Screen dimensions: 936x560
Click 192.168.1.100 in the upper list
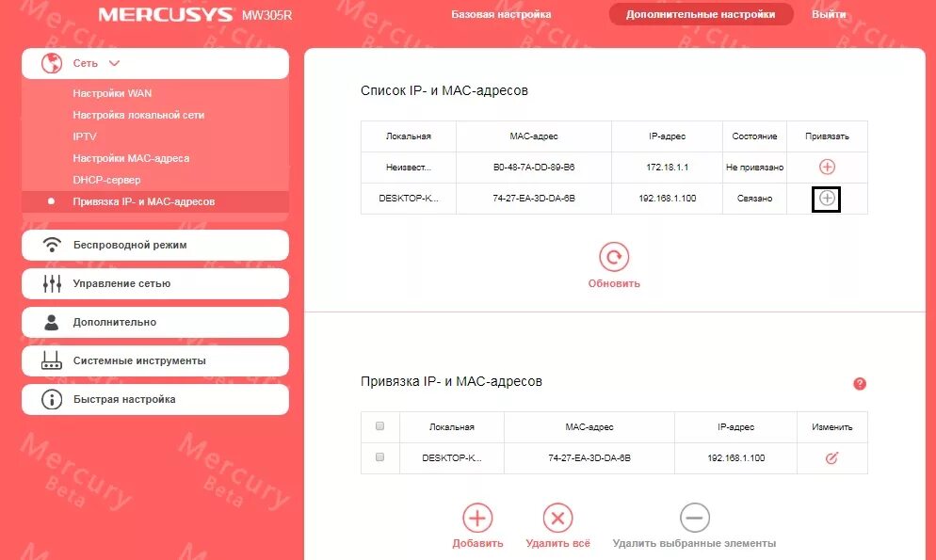[667, 198]
